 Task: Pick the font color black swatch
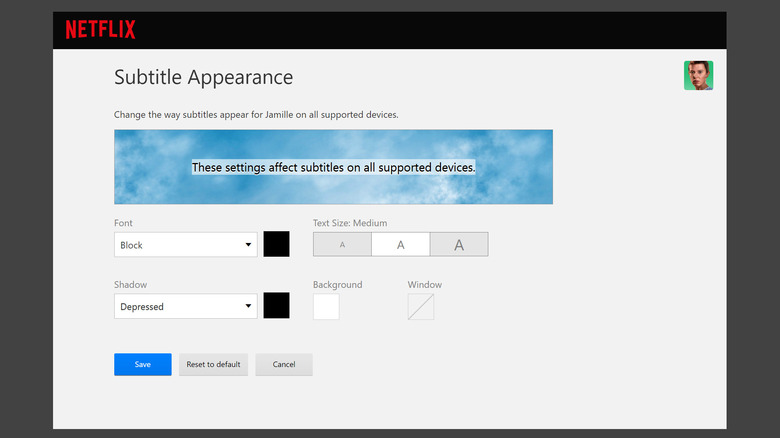[x=276, y=245]
